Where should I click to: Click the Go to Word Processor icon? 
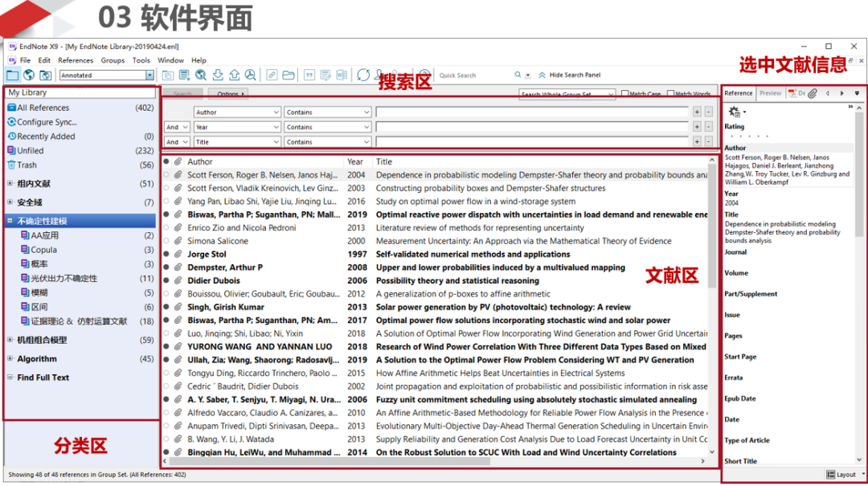click(x=342, y=76)
